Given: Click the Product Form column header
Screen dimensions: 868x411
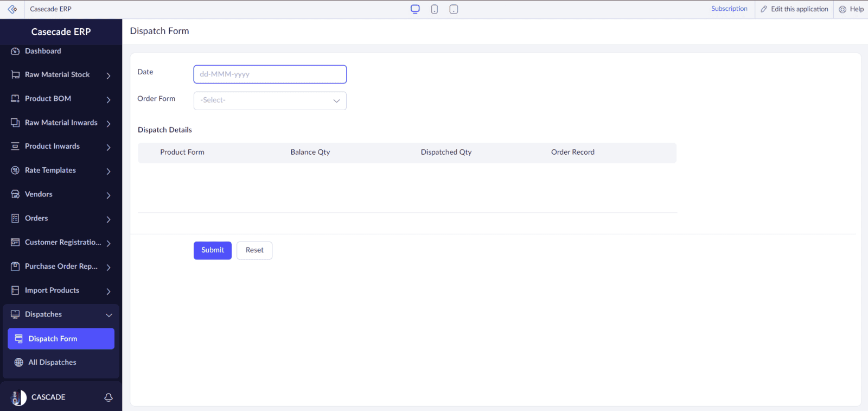Looking at the screenshot, I should point(182,153).
